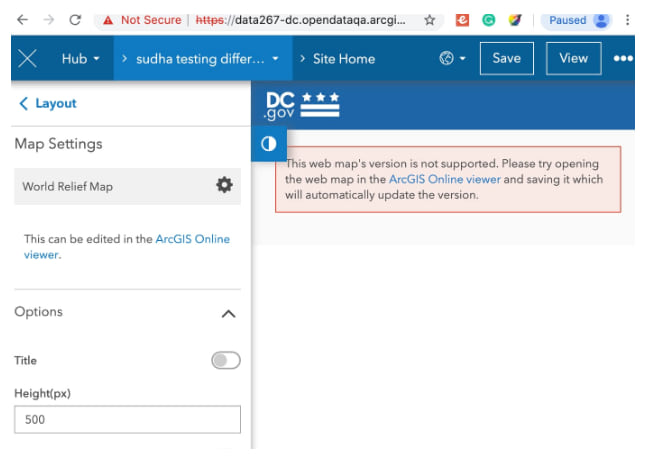Open ArcGIS Online viewer link in error message
This screenshot has height=474, width=647.
click(445, 179)
